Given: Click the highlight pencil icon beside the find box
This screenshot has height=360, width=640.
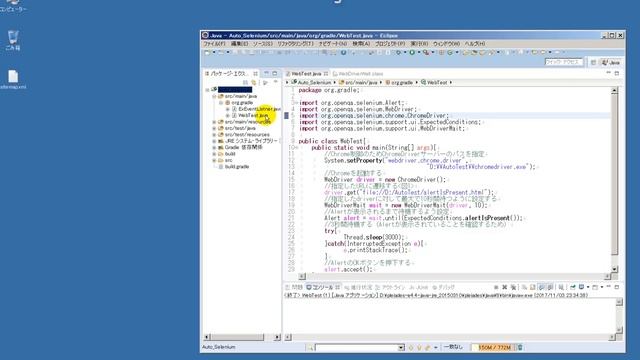Looking at the screenshot, I should (x=427, y=348).
